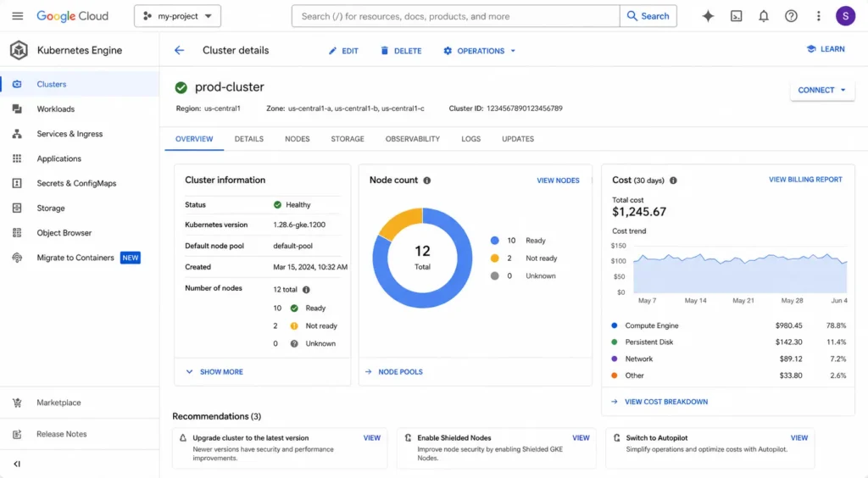Image resolution: width=868 pixels, height=478 pixels.
Task: Click the Workloads sidebar icon
Action: [x=17, y=109]
